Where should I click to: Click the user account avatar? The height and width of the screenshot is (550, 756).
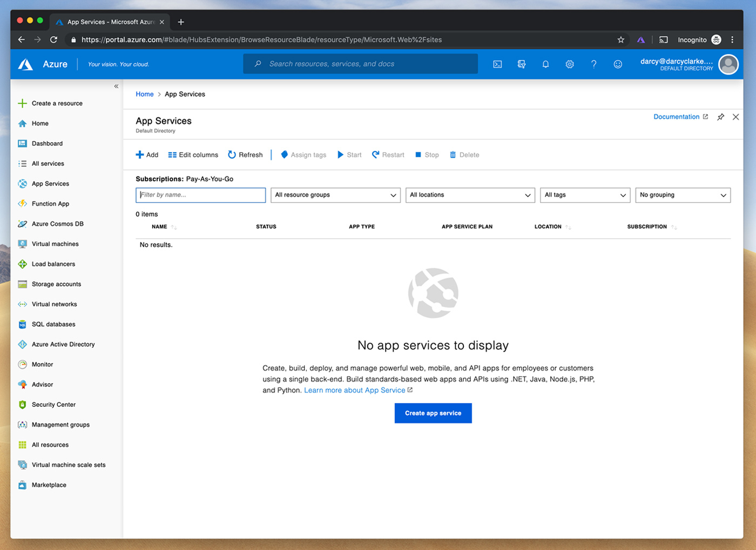click(x=728, y=64)
